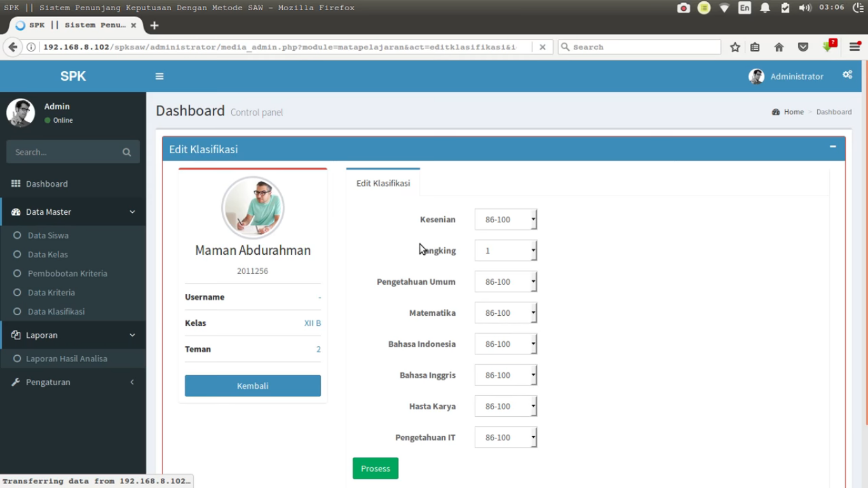Bookmark this page with star icon

[x=735, y=47]
